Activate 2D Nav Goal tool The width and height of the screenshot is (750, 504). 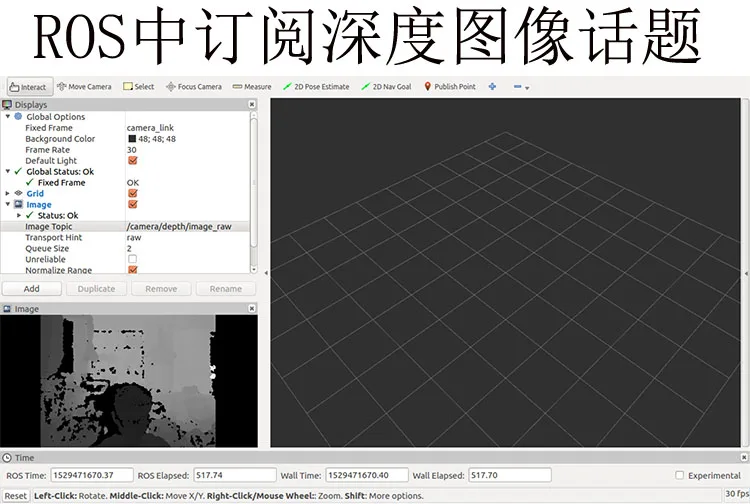pos(386,87)
